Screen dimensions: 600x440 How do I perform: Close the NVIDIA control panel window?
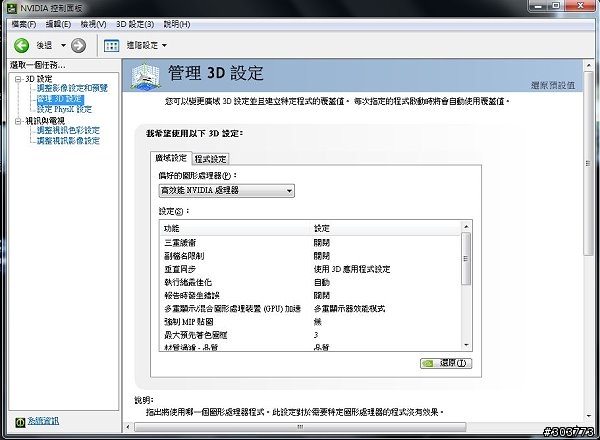click(x=580, y=6)
